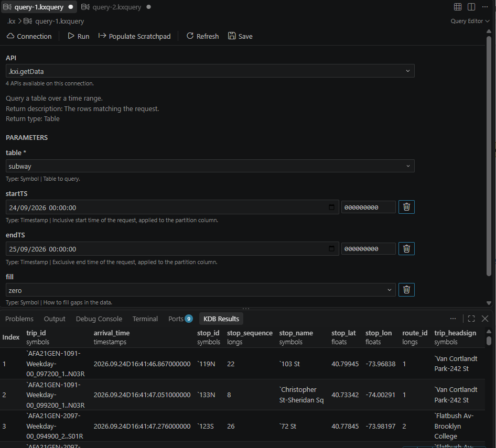Refresh the query metadata
The image size is (496, 448).
(202, 36)
